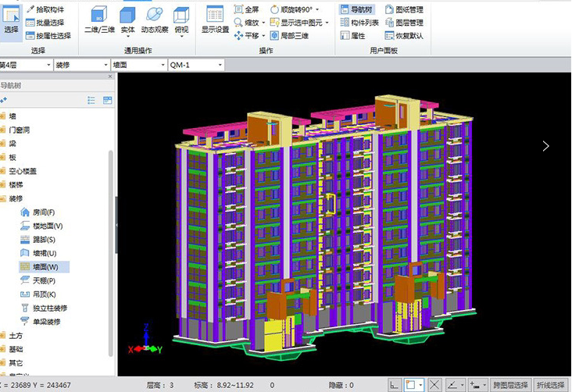Toggle the 导航树 navigation tree panel

[x=356, y=9]
